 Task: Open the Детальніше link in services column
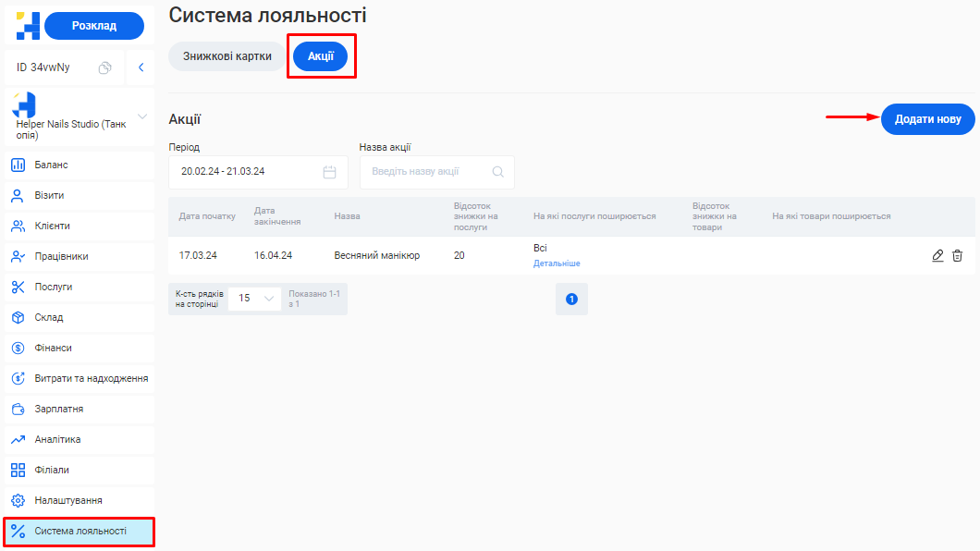point(557,263)
